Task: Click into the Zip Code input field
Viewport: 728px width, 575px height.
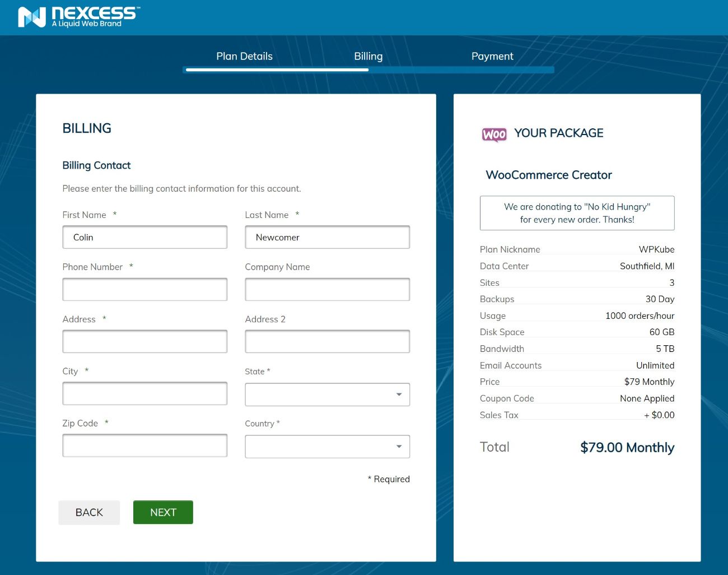Action: [145, 446]
